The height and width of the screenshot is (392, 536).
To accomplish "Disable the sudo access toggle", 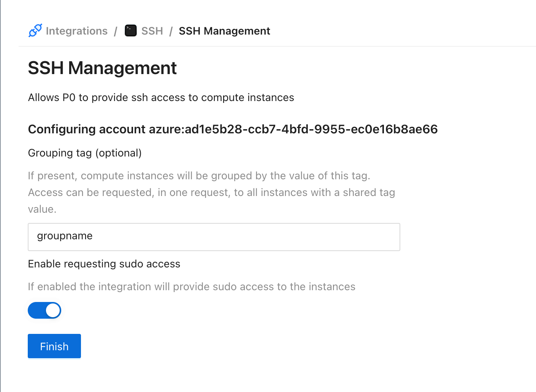I will [x=44, y=310].
